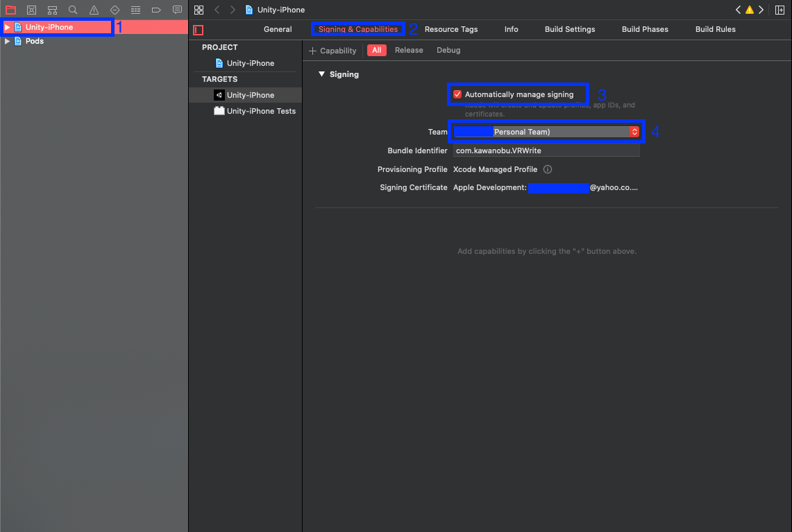Go forward in editor history
The height and width of the screenshot is (532, 792).
tap(233, 10)
